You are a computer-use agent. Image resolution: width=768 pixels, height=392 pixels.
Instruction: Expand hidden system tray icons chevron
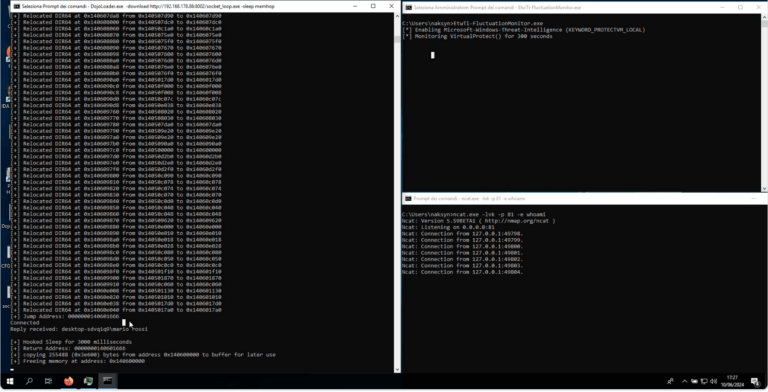click(685, 381)
